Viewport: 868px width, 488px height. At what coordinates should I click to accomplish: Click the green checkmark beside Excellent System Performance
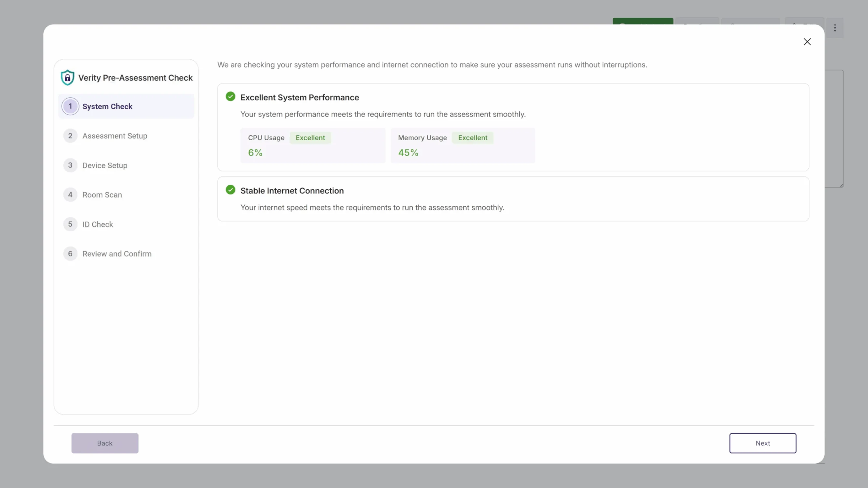tap(230, 96)
